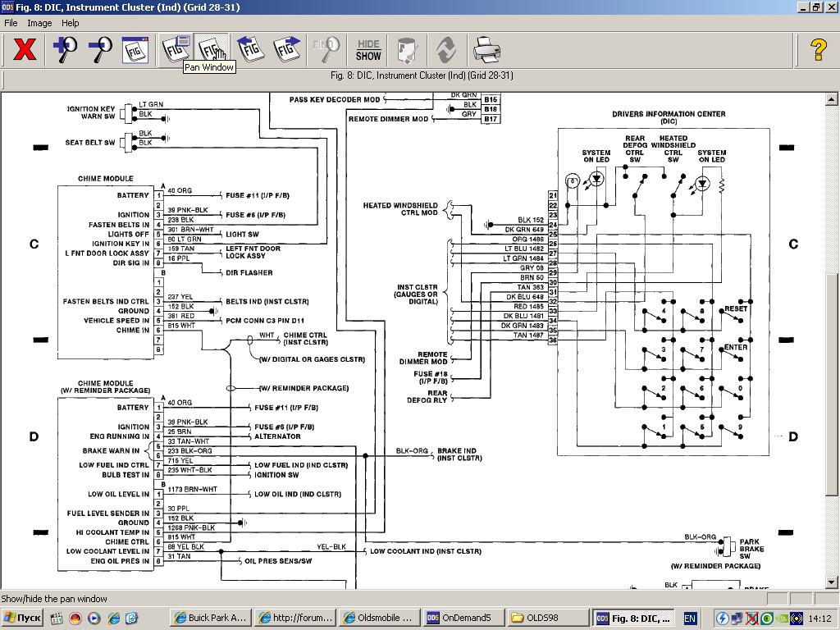Image resolution: width=840 pixels, height=630 pixels.
Task: Switch to OnDemand5 taskbar window
Action: (x=463, y=618)
